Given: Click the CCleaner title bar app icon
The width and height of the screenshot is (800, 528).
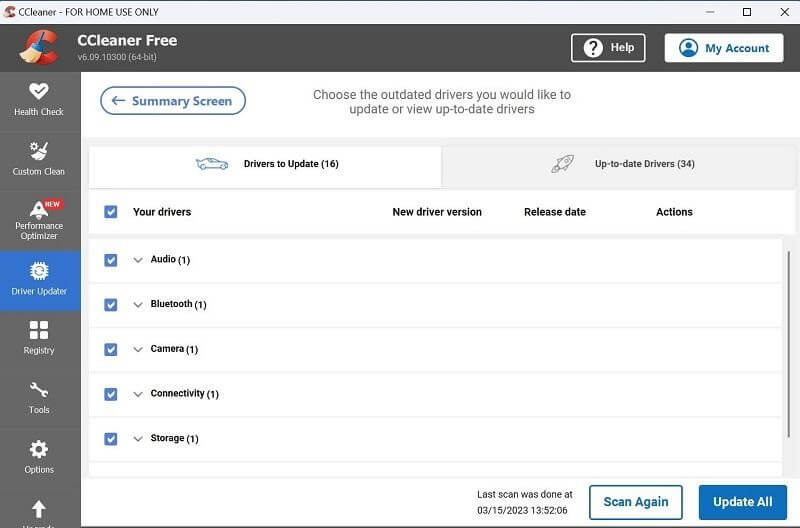Looking at the screenshot, I should [x=9, y=12].
